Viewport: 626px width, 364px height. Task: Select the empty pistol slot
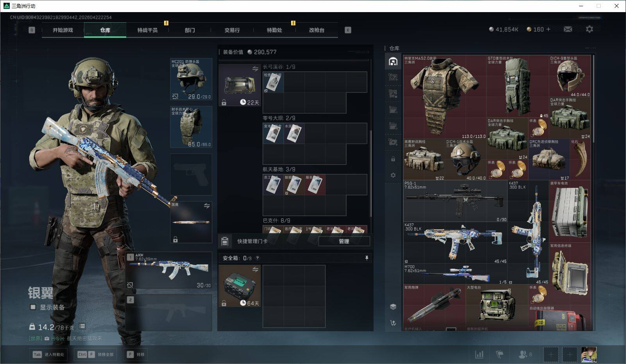click(x=191, y=175)
